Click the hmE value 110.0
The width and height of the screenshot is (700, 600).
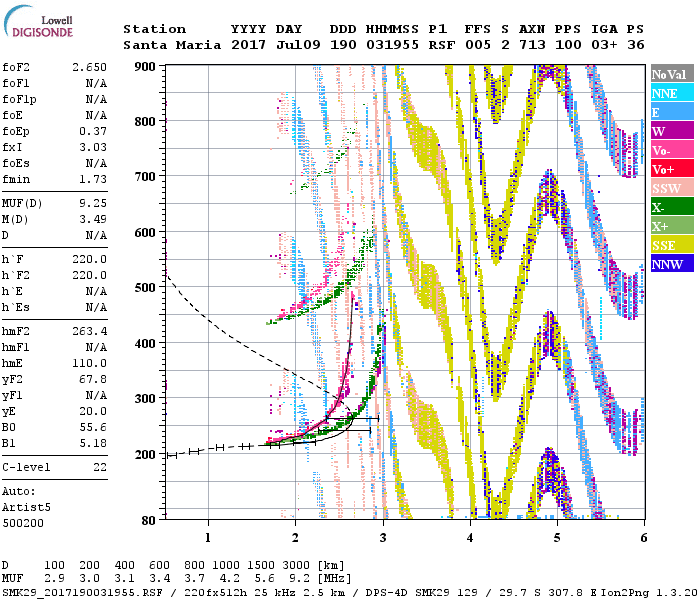click(89, 363)
